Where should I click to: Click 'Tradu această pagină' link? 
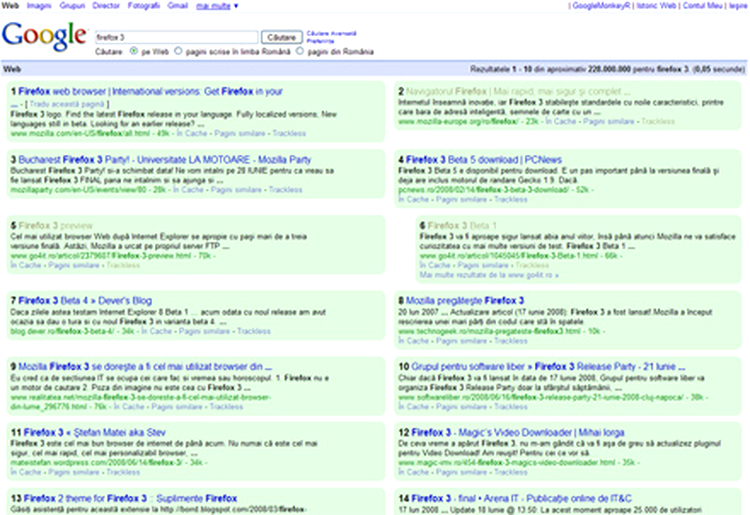tap(66, 104)
